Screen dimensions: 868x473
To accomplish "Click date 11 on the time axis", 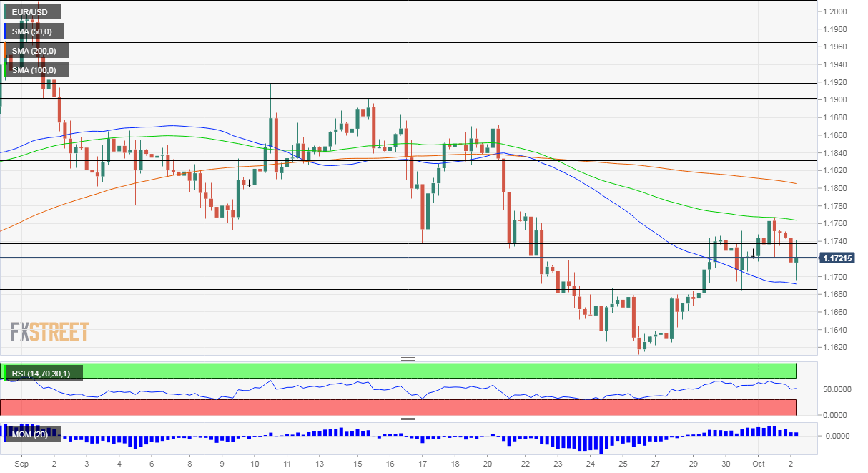I will [x=286, y=464].
